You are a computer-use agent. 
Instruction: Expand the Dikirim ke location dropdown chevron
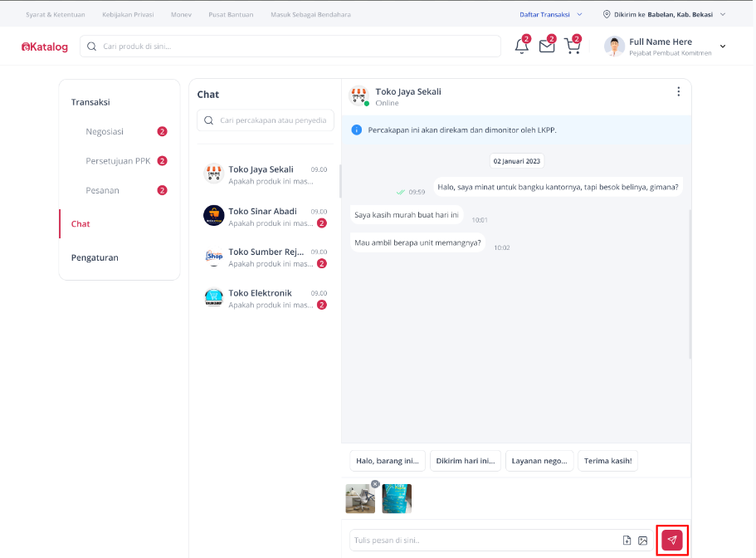coord(723,14)
